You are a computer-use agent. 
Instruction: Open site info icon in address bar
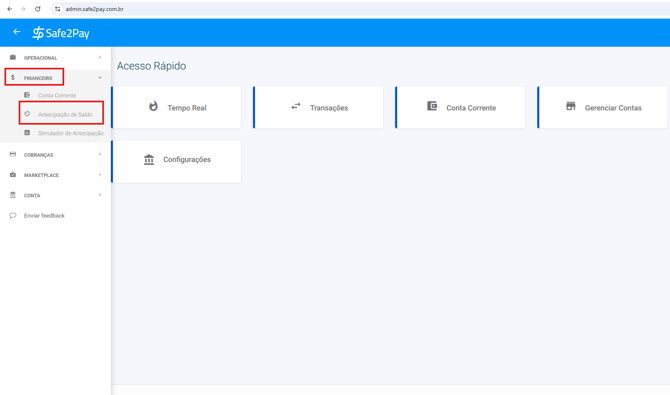(58, 9)
